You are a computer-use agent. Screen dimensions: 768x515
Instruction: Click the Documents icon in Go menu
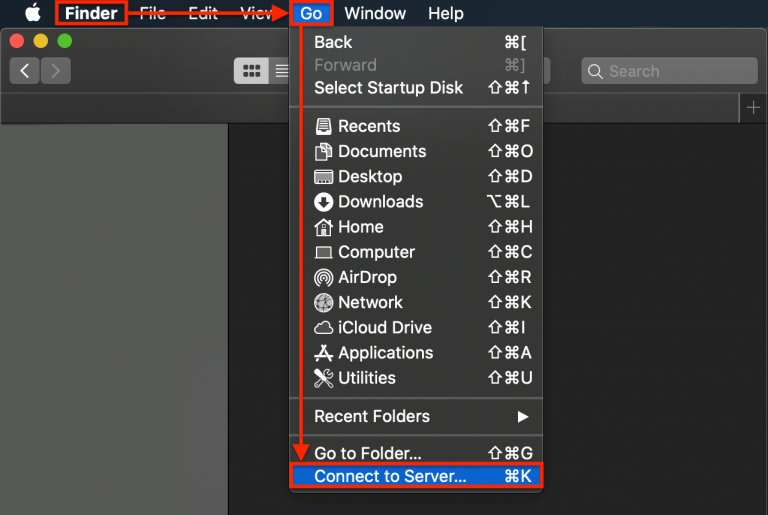[323, 152]
